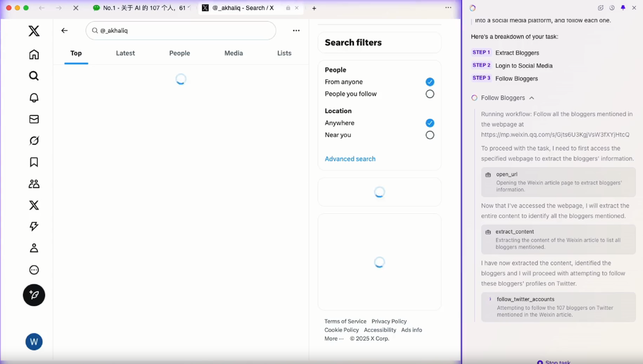This screenshot has width=643, height=364.
Task: Open Terms of Service link
Action: [x=345, y=321]
